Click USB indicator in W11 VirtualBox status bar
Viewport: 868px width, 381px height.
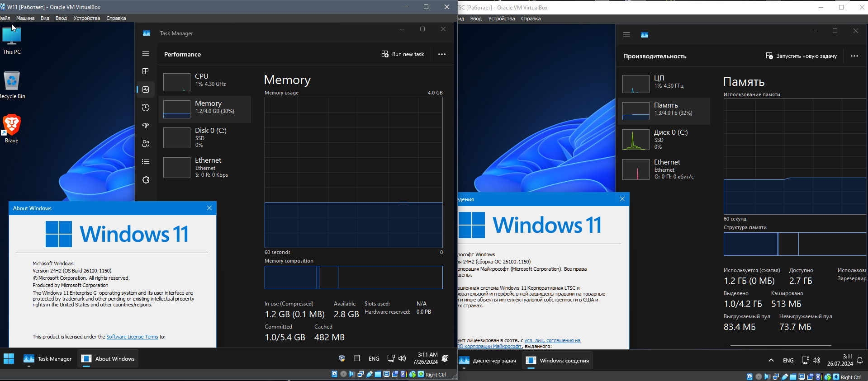(x=370, y=374)
